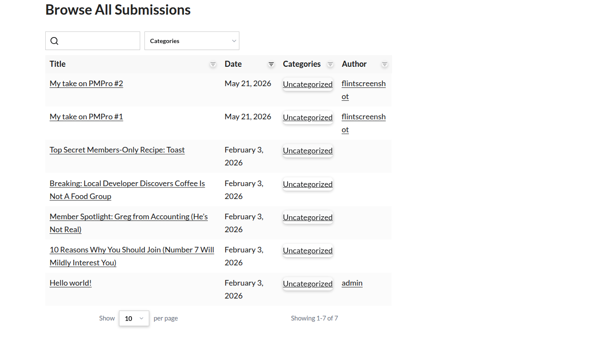Open the Title column filter icon

click(213, 64)
